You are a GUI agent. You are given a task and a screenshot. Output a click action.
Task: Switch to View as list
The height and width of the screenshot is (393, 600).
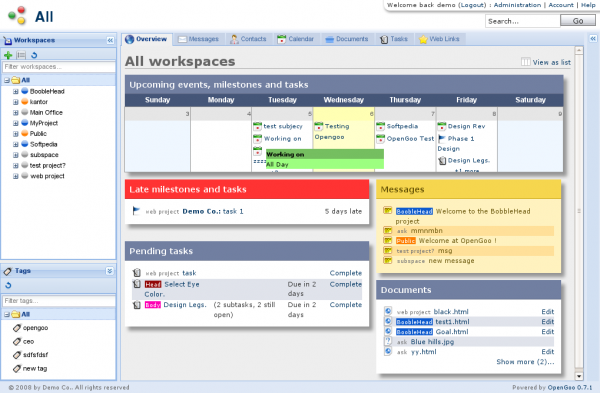click(x=546, y=62)
